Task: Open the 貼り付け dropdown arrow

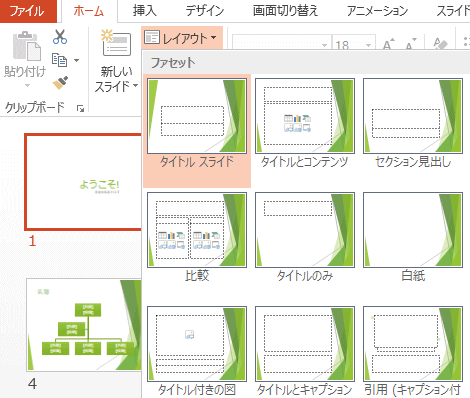Action: pyautogui.click(x=27, y=85)
